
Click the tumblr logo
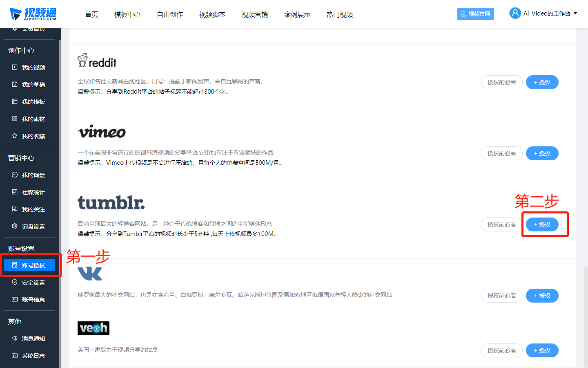coord(111,203)
